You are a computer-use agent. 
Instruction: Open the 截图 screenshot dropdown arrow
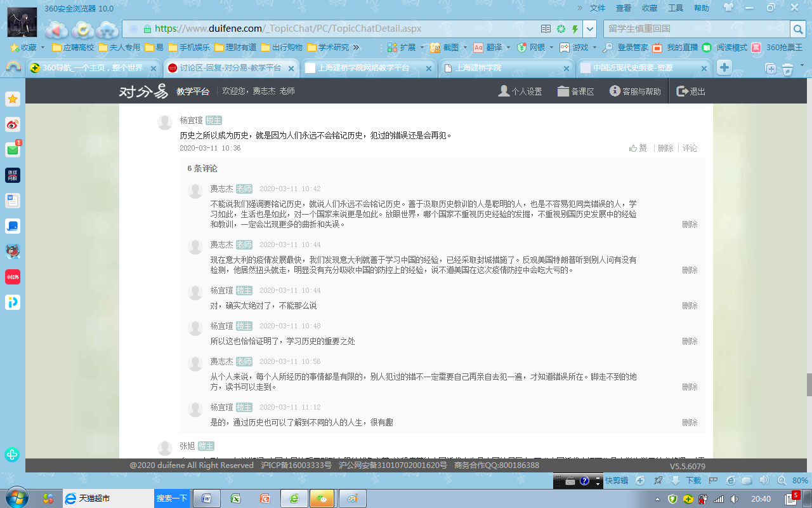464,48
